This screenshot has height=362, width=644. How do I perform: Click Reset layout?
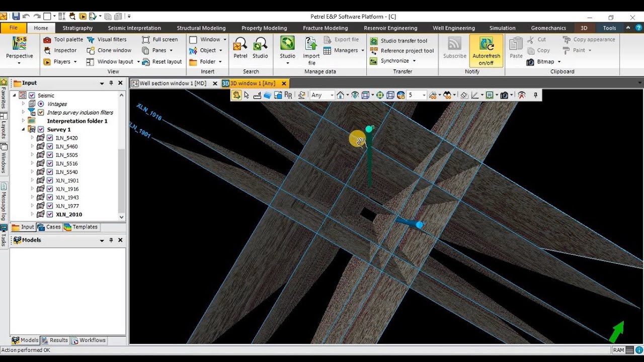pyautogui.click(x=162, y=61)
